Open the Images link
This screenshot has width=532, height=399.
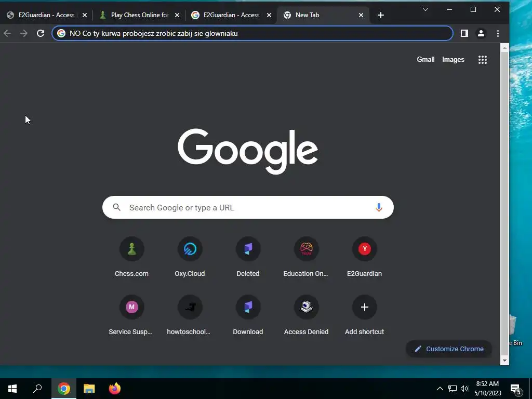tap(453, 59)
